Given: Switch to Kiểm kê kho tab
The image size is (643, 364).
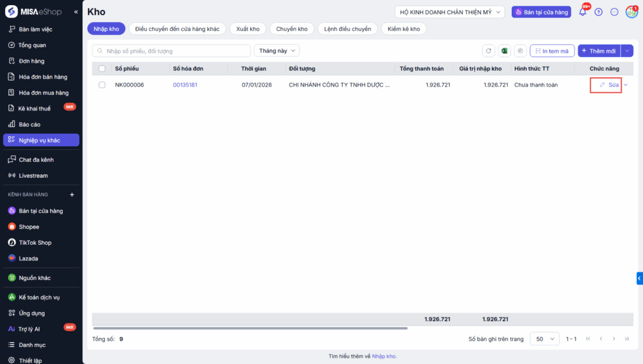Looking at the screenshot, I should (x=404, y=29).
